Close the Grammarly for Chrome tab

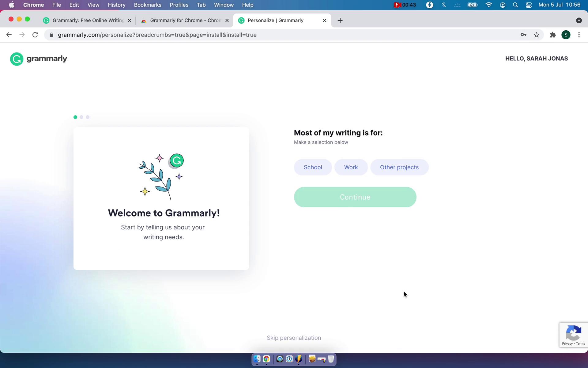(x=227, y=21)
